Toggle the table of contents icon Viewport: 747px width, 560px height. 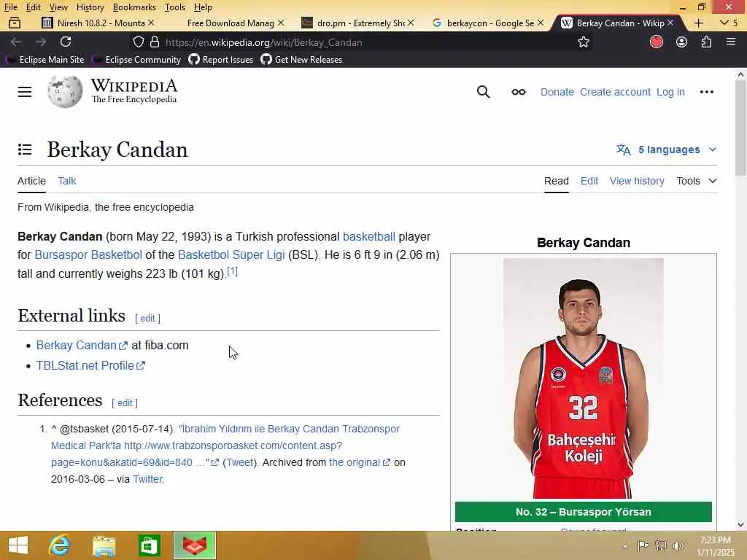(25, 149)
